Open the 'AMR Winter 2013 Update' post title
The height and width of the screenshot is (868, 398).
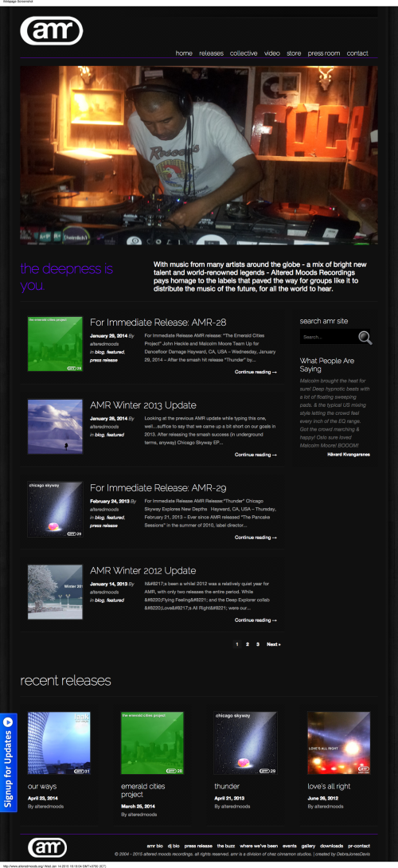tap(142, 405)
